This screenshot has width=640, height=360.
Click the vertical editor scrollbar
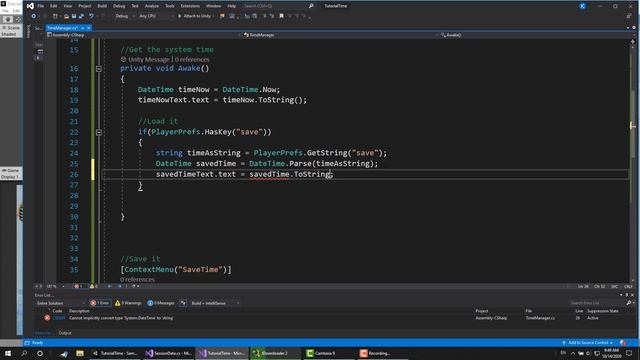pos(633,163)
